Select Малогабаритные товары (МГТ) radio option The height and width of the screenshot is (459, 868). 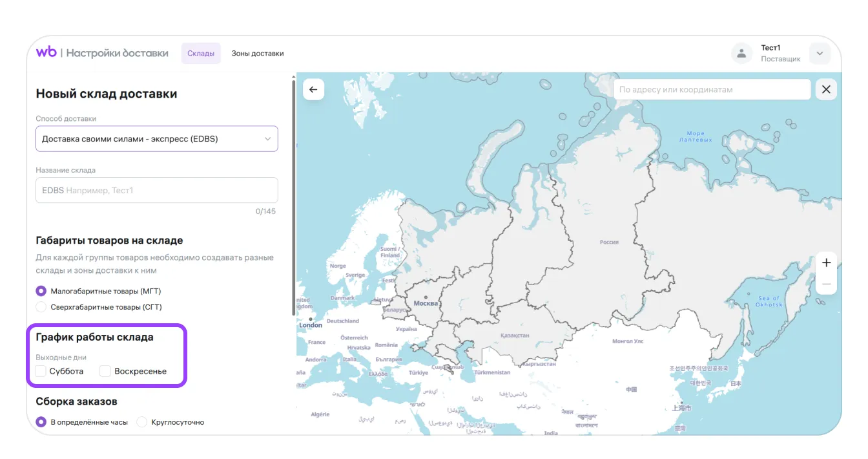click(x=41, y=292)
